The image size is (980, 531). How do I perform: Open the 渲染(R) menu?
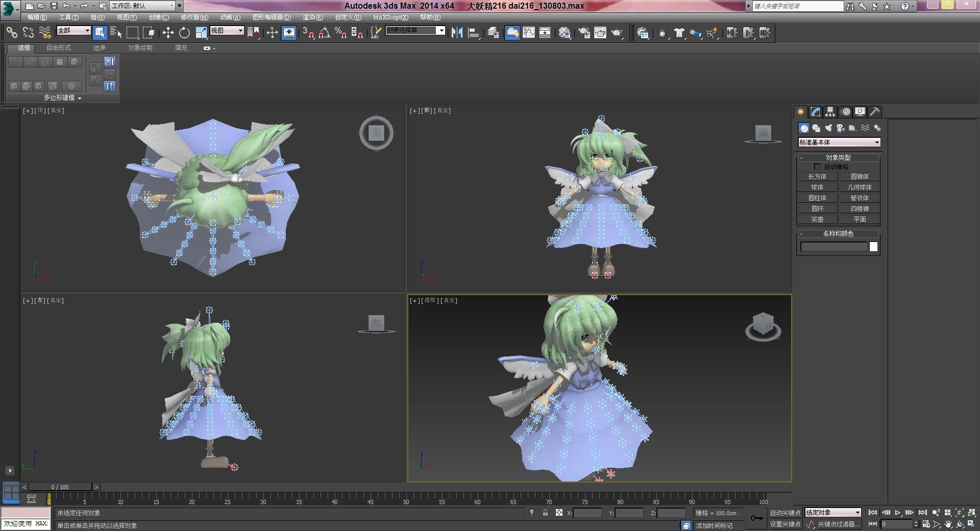pyautogui.click(x=313, y=17)
